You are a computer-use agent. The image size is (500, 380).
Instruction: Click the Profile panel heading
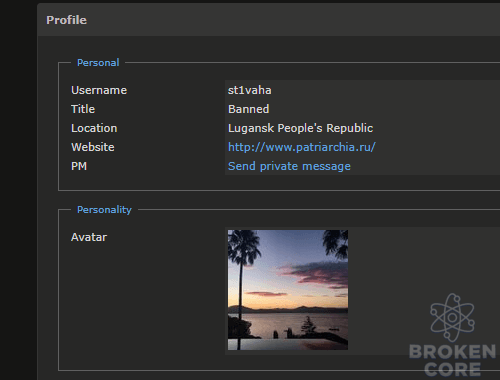(66, 20)
